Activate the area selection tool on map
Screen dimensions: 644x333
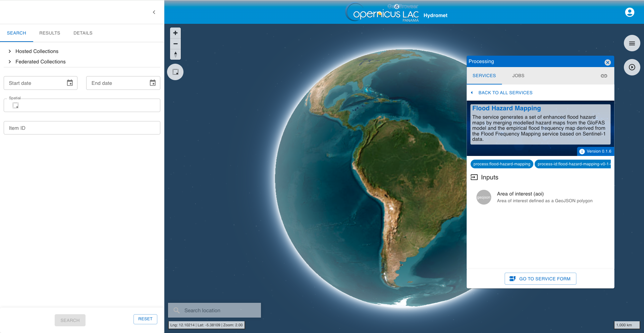point(175,72)
